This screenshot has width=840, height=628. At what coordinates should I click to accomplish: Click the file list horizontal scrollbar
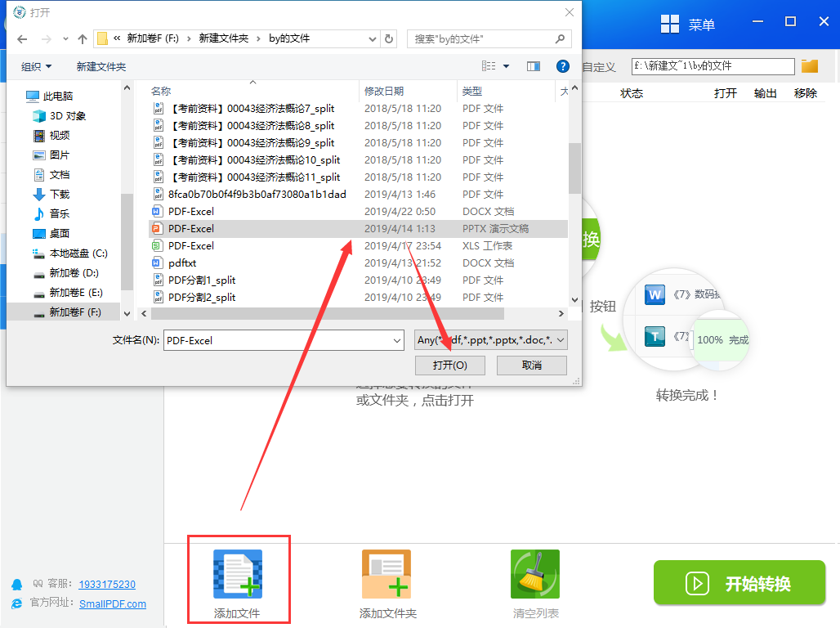327,313
